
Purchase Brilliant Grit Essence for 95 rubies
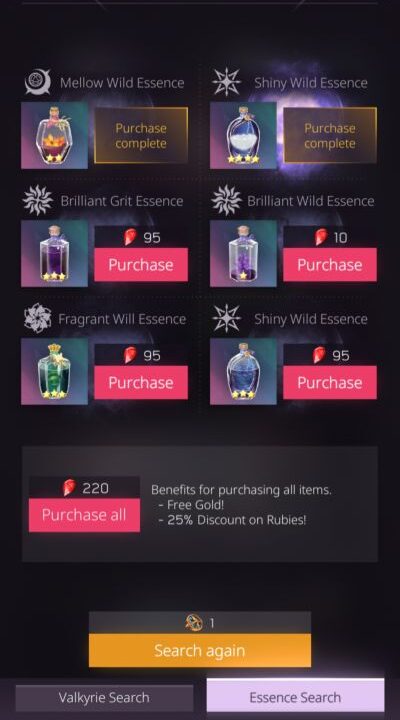pos(141,264)
